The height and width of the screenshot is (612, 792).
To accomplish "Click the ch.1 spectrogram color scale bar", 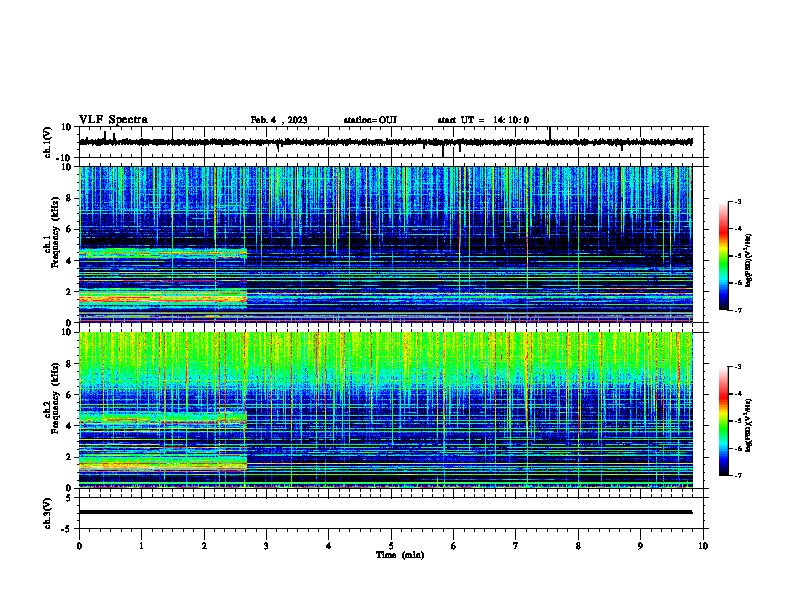I will click(x=724, y=256).
